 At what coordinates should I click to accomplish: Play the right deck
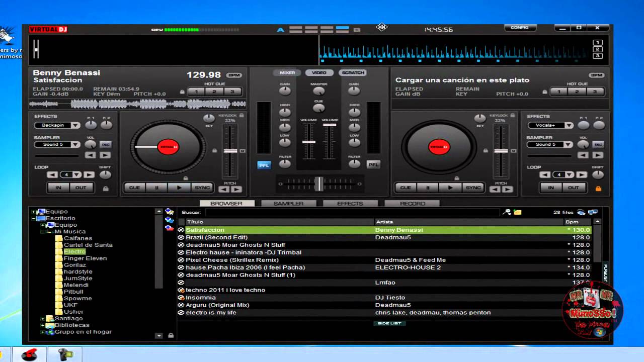[x=451, y=188]
